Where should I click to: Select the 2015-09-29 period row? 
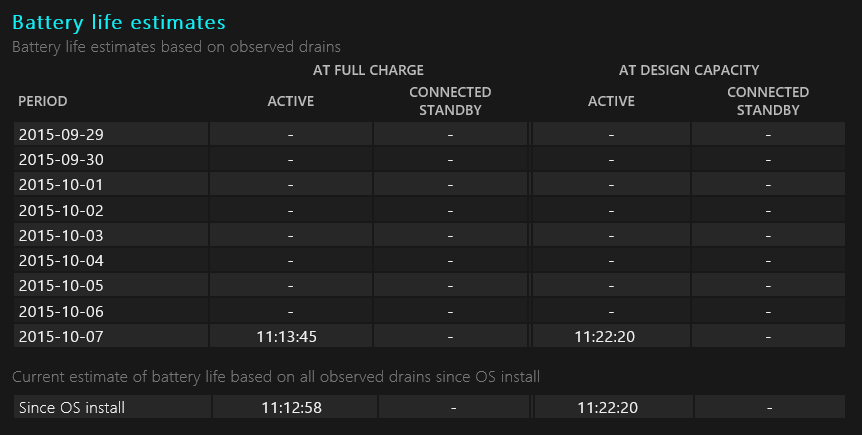point(61,134)
